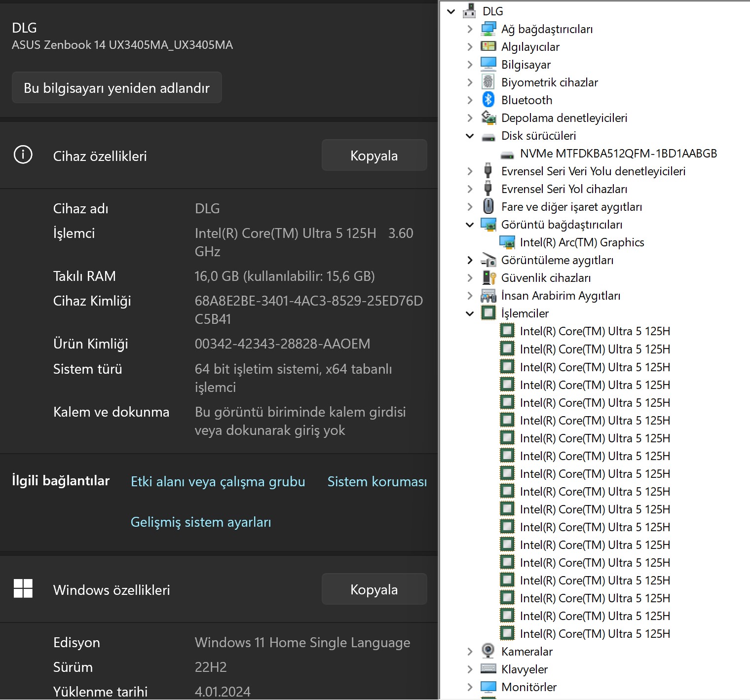This screenshot has width=750, height=700.
Task: Expand the Monitörler category
Action: point(470,687)
